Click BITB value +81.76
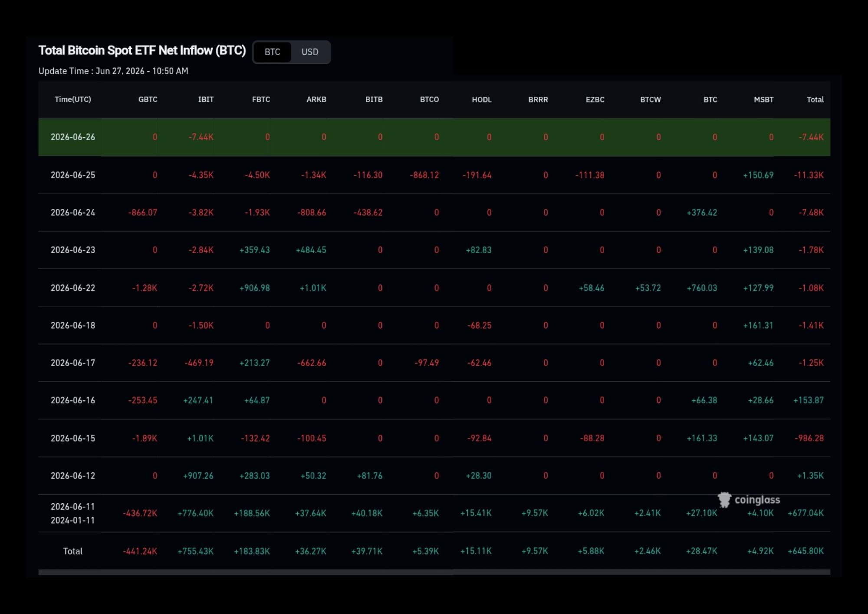Screen dimensions: 868x614 pos(370,475)
